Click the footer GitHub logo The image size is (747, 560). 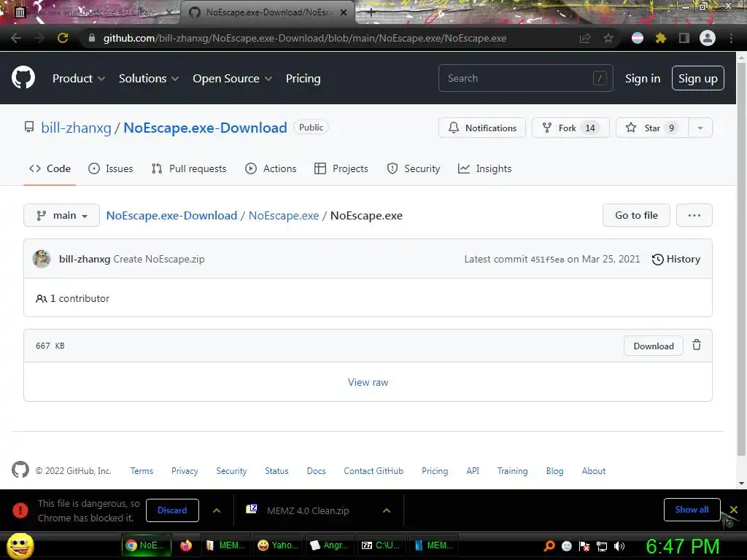point(20,470)
